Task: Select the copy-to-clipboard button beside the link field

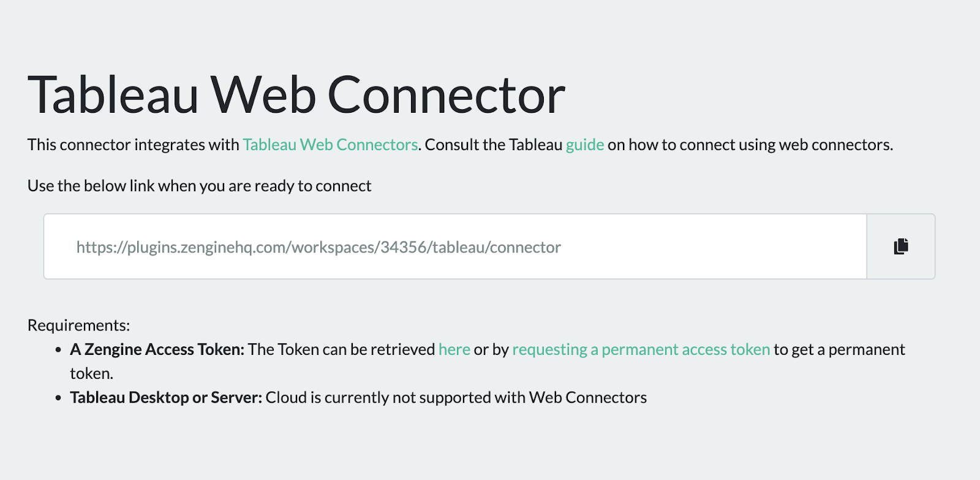Action: click(900, 246)
